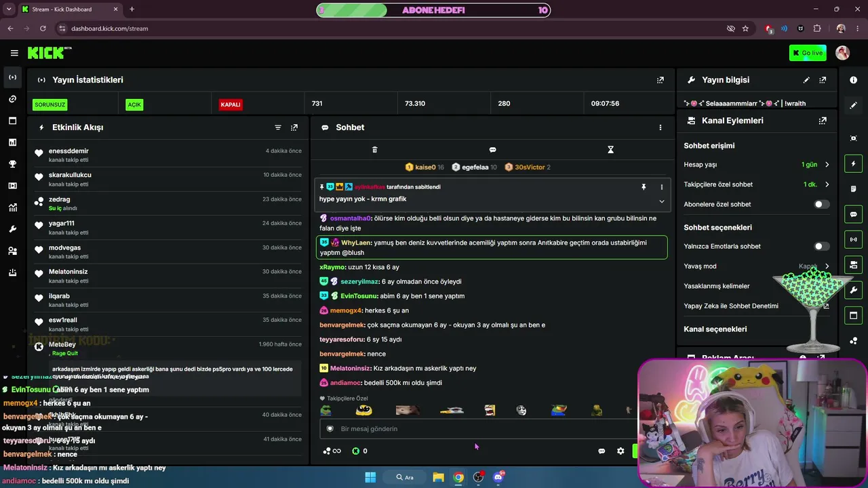Click the speech bubble icon in chat toolbar

point(492,150)
